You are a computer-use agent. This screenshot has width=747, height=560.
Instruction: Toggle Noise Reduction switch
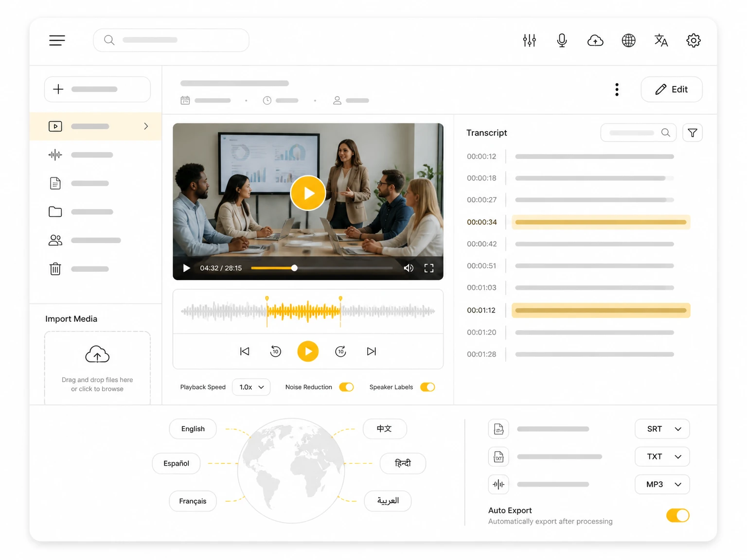click(346, 387)
